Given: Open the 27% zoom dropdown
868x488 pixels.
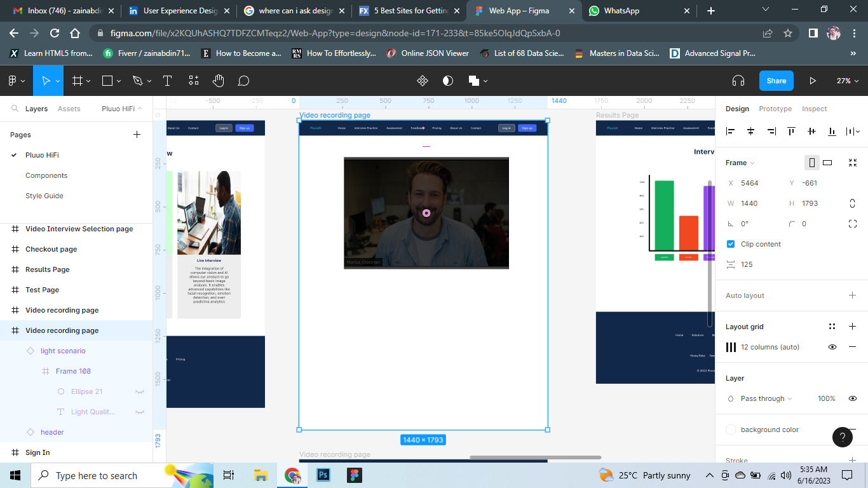Looking at the screenshot, I should 848,81.
